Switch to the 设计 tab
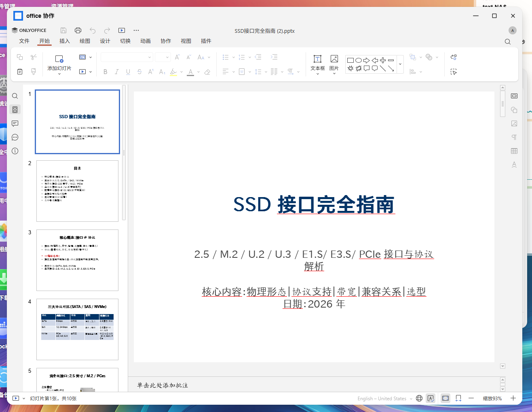532x412 pixels. 105,41
